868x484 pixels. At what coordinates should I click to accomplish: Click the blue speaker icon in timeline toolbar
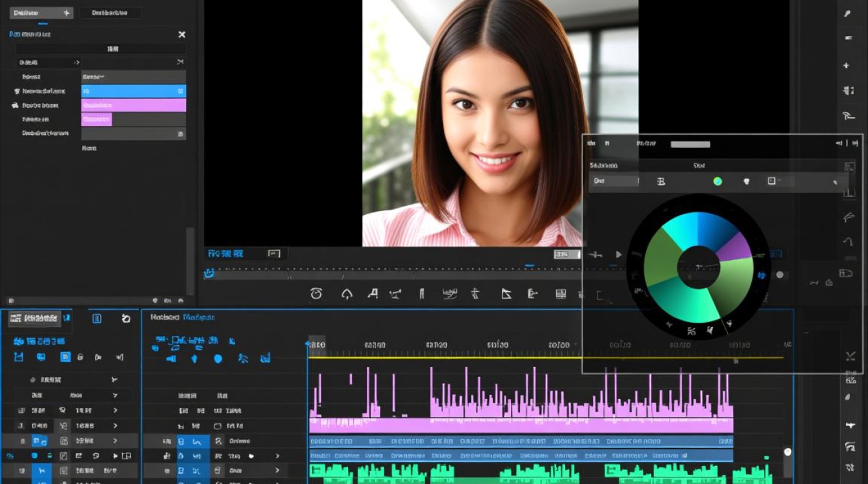click(171, 358)
